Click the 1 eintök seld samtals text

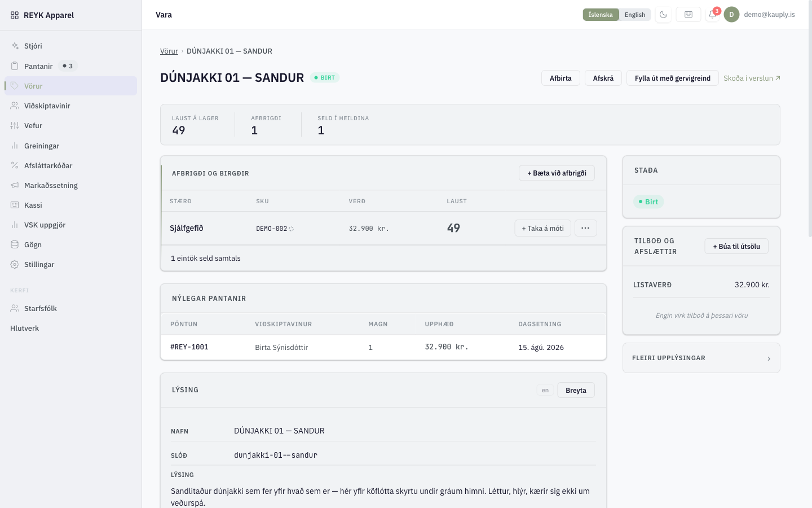point(206,258)
